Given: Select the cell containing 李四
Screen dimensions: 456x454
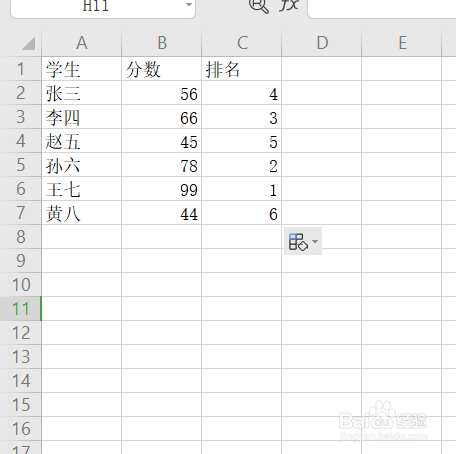Looking at the screenshot, I should coord(82,117).
